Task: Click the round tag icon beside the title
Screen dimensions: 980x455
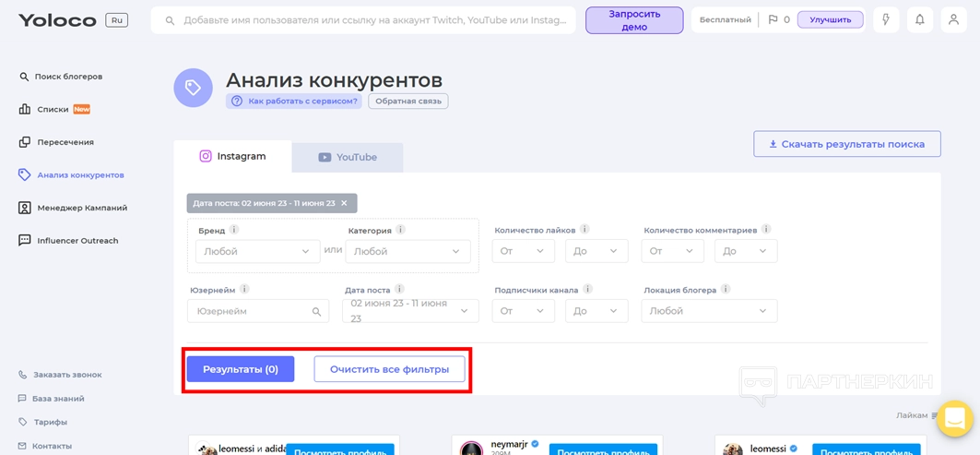Action: click(x=193, y=88)
